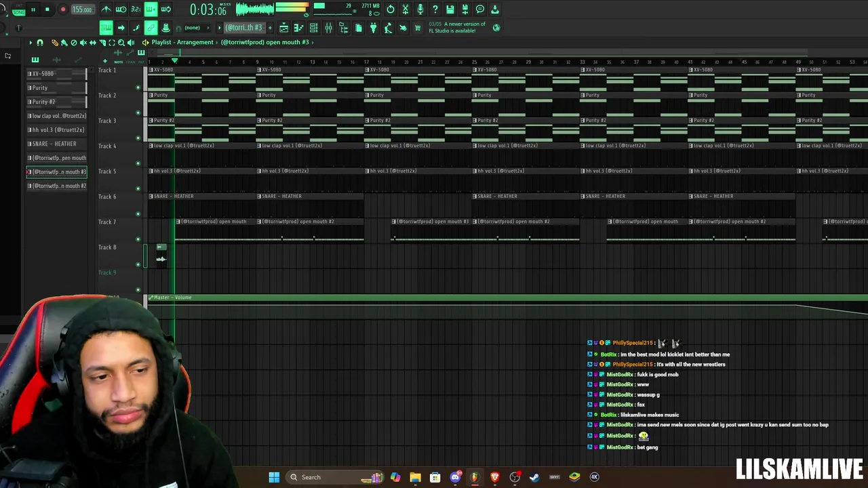
Task: Click the time display showing 0:03:06
Action: pos(208,9)
